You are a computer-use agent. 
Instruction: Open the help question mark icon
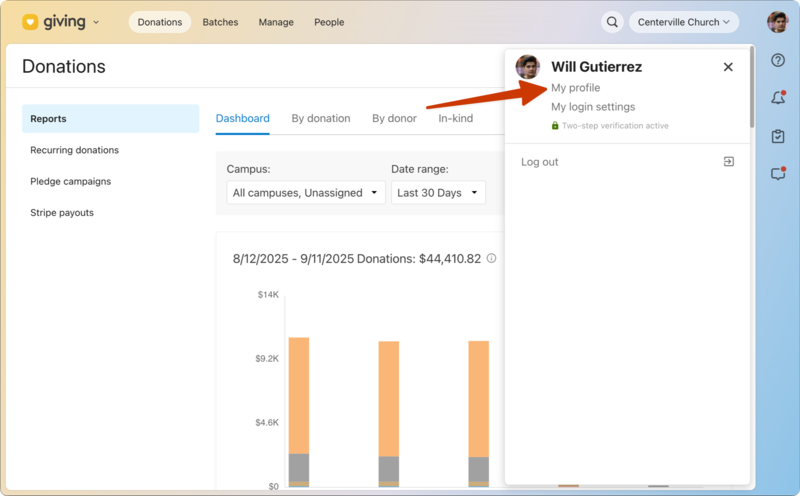tap(778, 61)
